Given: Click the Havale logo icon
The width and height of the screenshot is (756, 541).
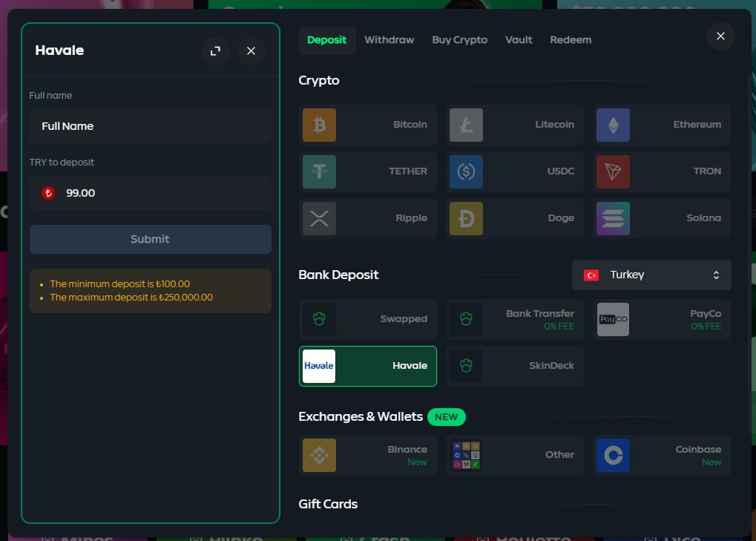Looking at the screenshot, I should (x=319, y=366).
